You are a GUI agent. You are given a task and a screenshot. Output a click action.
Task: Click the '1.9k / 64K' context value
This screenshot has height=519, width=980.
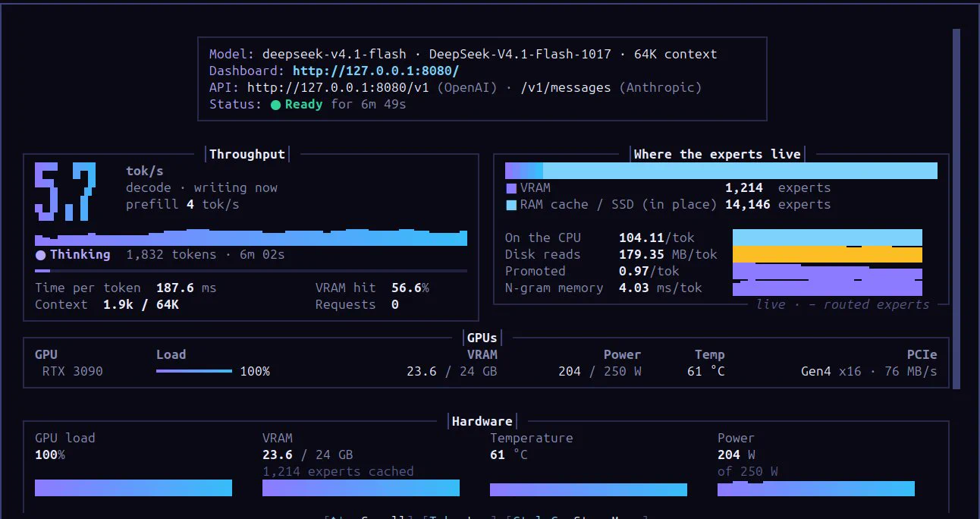[x=141, y=304]
